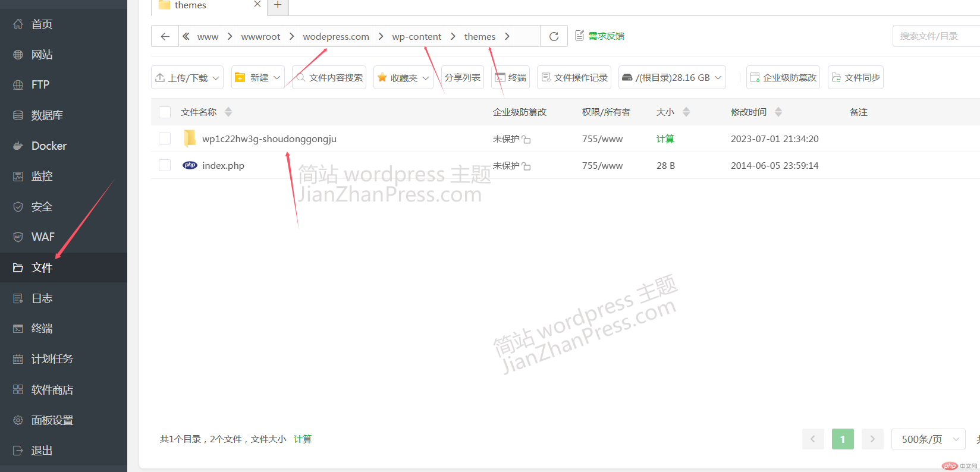Viewport: 980px width, 472px height.
Task: Select checkbox for wp1c22hw3g-shoudonggongju folder
Action: [x=165, y=139]
